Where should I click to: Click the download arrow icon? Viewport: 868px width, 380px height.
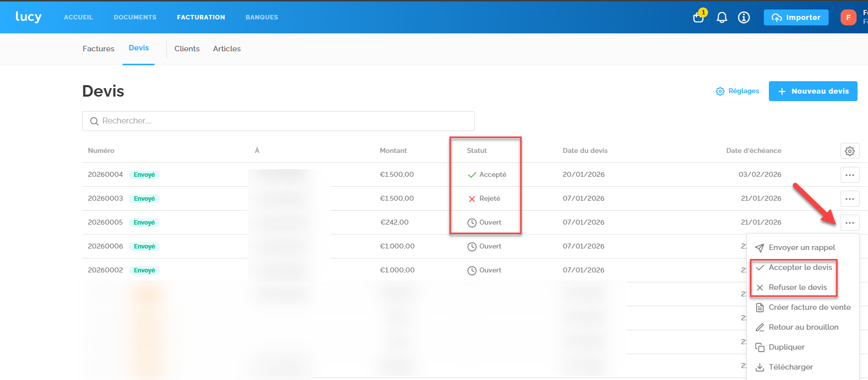coord(760,368)
